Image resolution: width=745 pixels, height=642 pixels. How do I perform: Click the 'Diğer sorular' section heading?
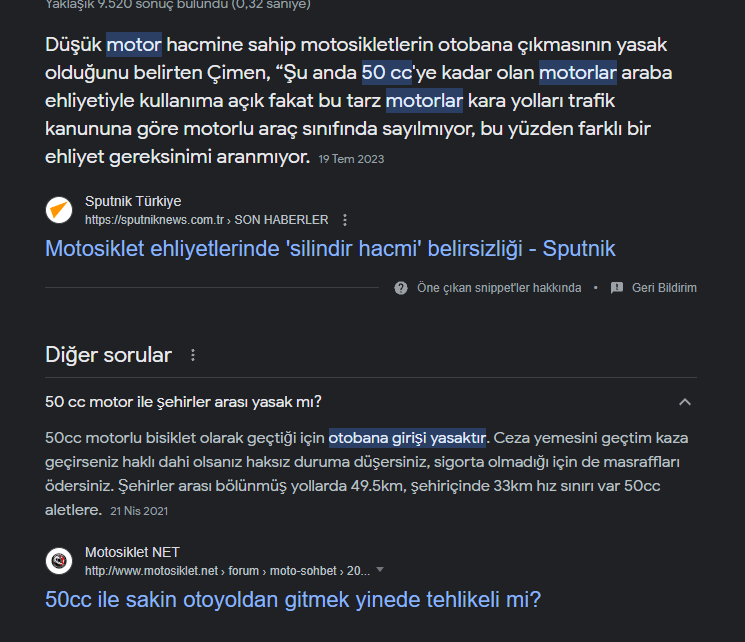point(108,355)
